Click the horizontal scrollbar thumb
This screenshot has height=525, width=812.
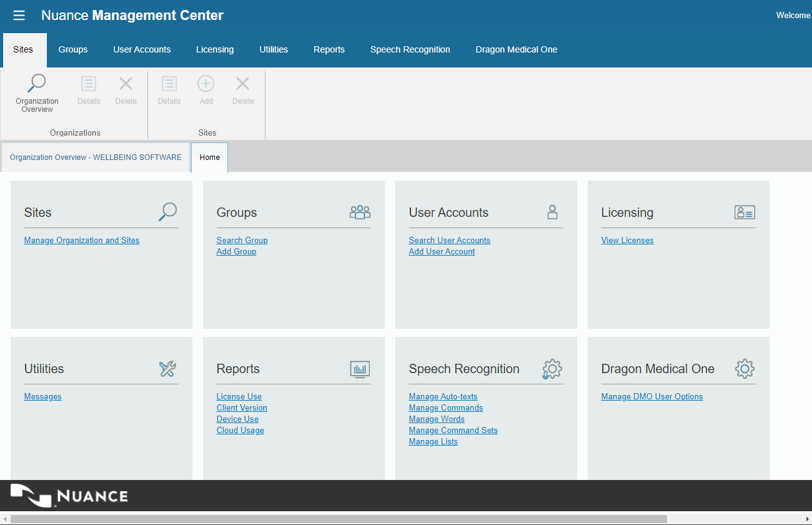click(x=339, y=519)
